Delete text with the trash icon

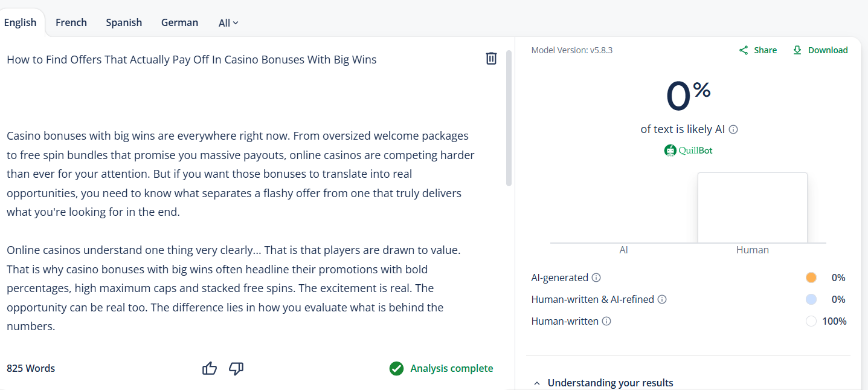(x=491, y=58)
